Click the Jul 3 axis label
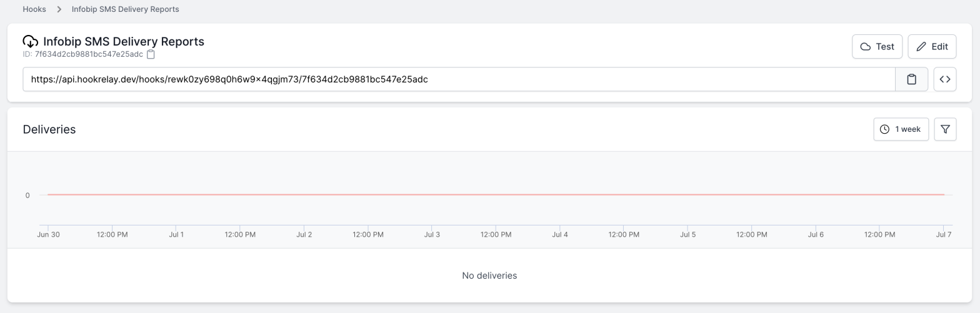This screenshot has height=313, width=980. click(x=432, y=235)
